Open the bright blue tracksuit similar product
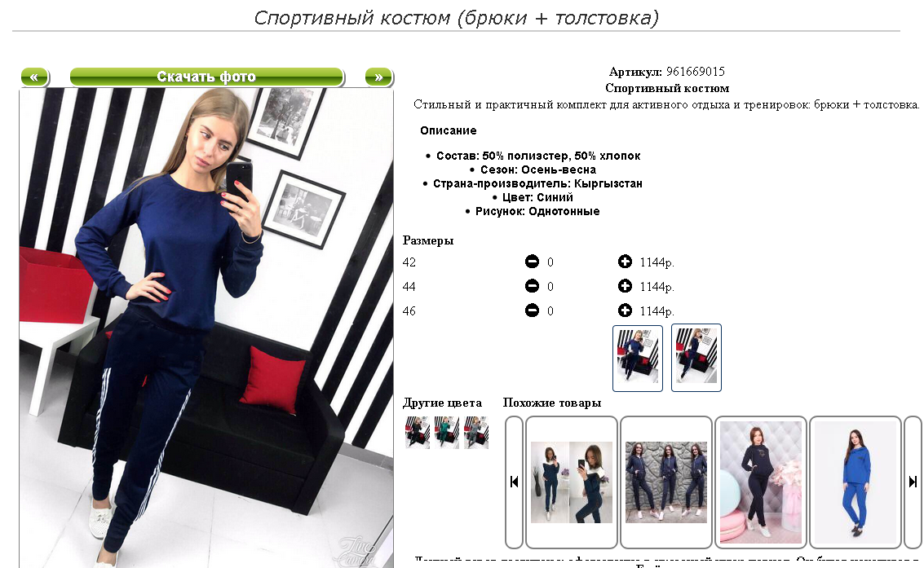924x568 pixels. tap(855, 482)
